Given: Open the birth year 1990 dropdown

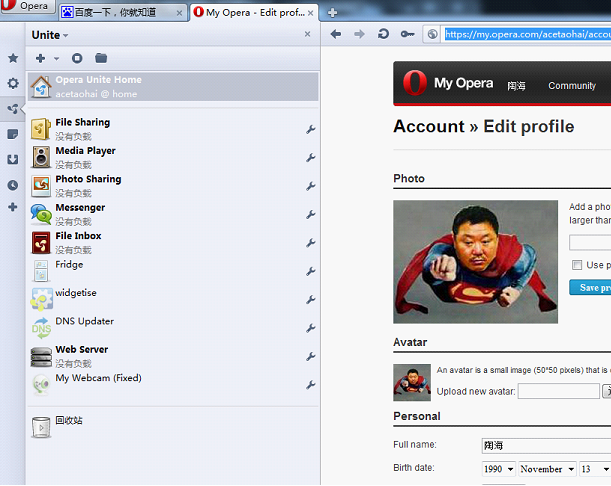Looking at the screenshot, I should [x=498, y=469].
